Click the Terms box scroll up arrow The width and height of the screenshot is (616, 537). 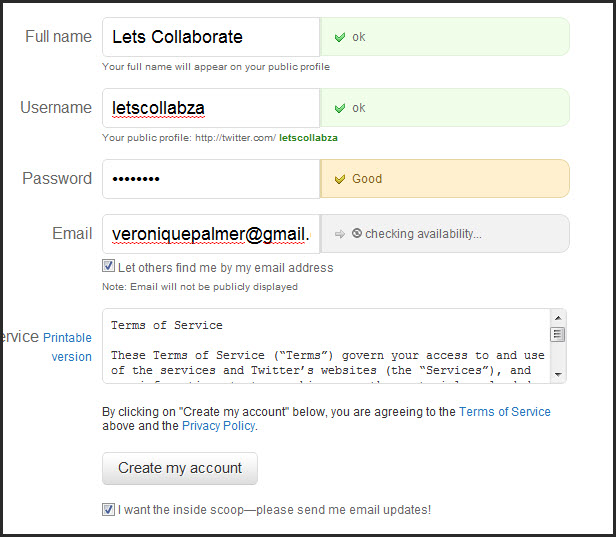tap(558, 317)
